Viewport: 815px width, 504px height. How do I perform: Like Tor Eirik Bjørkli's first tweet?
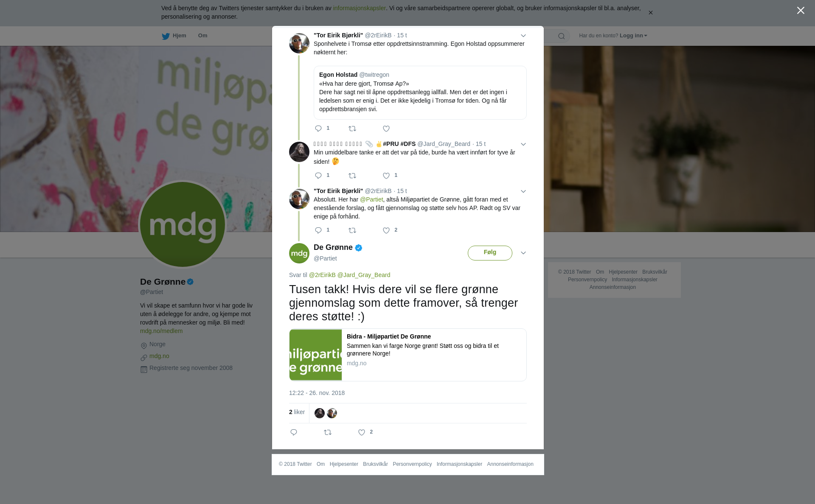(386, 129)
